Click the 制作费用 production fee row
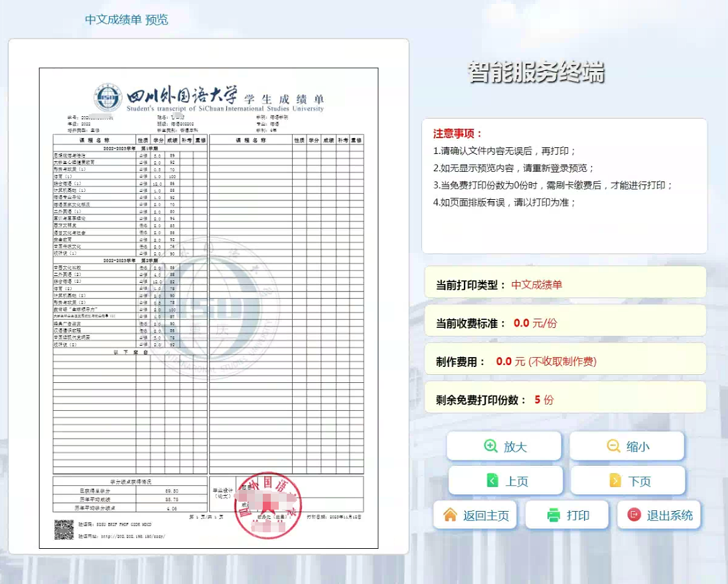Image resolution: width=728 pixels, height=584 pixels. coord(564,362)
